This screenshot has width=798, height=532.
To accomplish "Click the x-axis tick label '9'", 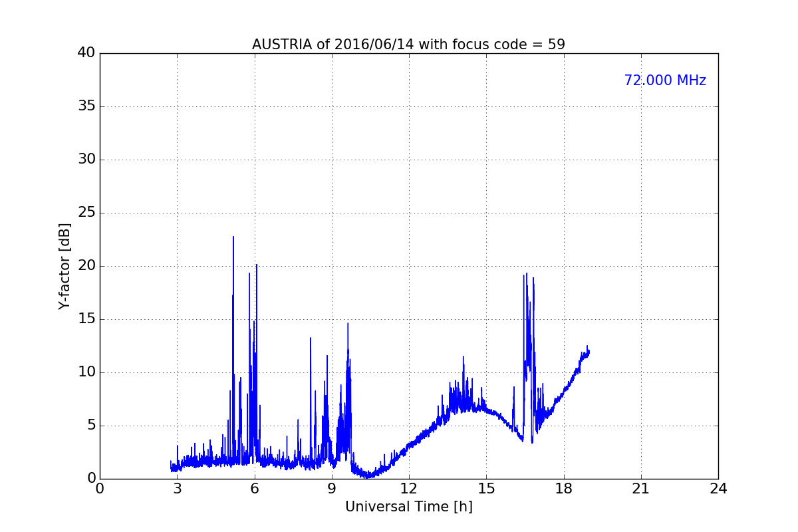I will point(332,489).
